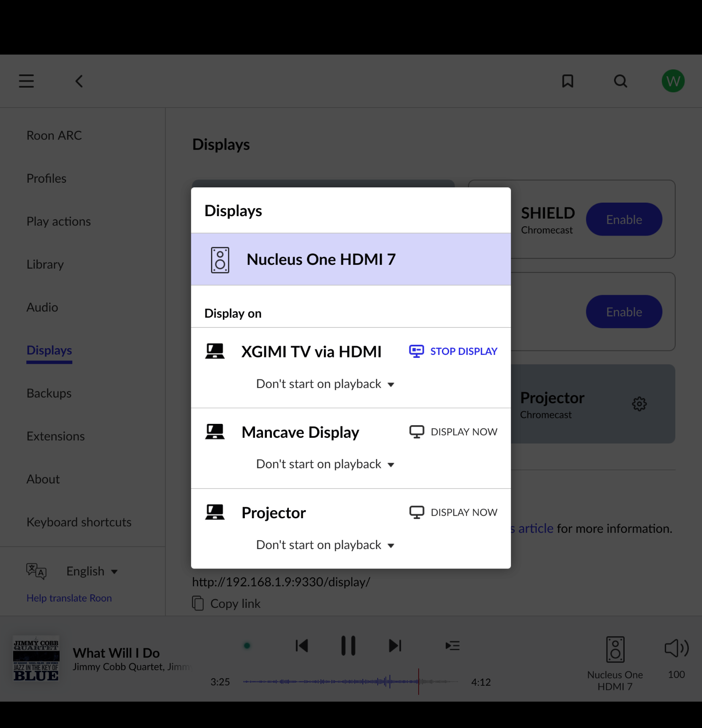Open Extensions settings
The image size is (702, 728).
tap(56, 437)
